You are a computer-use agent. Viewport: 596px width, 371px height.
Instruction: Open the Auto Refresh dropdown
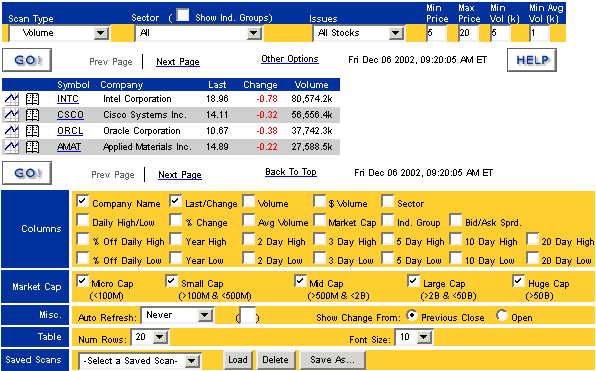177,315
